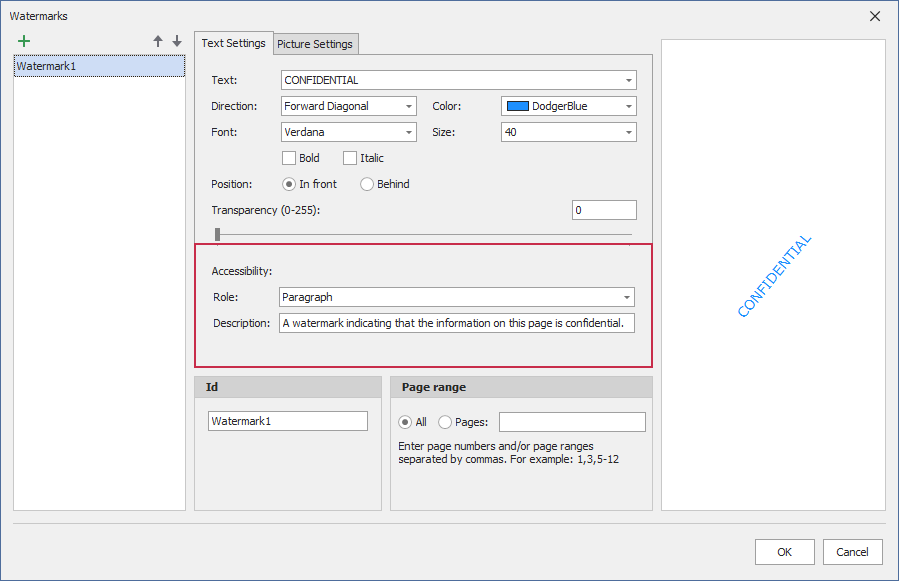
Task: Select the Behind position option
Action: pyautogui.click(x=367, y=184)
